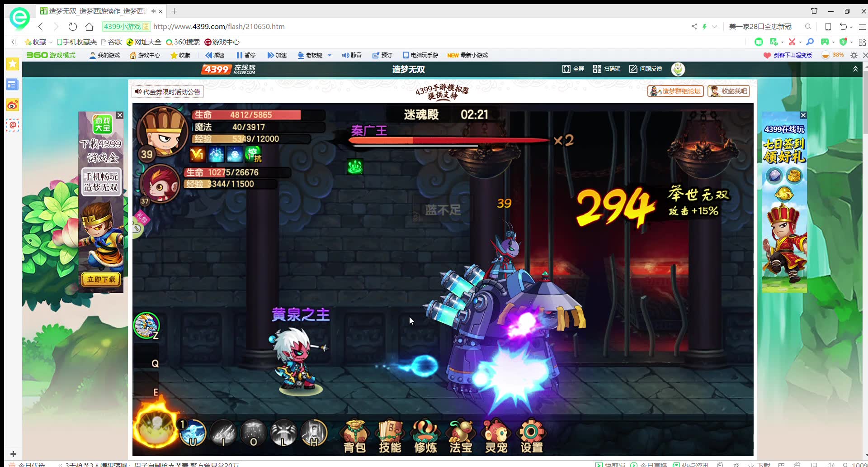
Task: Click the browser home icon
Action: (x=89, y=27)
